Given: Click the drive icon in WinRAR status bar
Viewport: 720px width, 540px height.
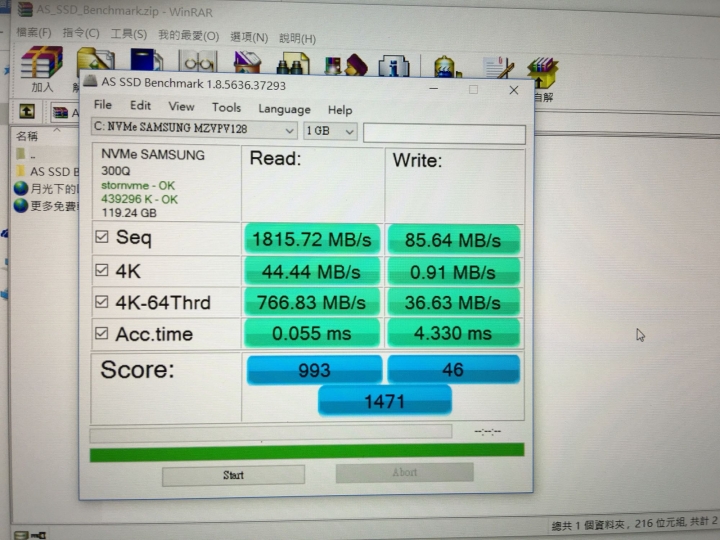Looking at the screenshot, I should click(22, 535).
